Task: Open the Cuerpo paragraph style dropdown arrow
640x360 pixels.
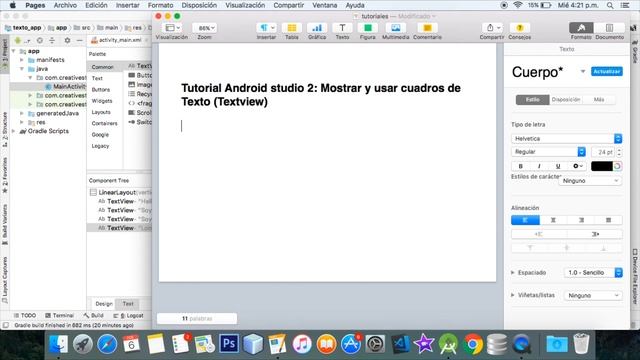Action: point(583,72)
